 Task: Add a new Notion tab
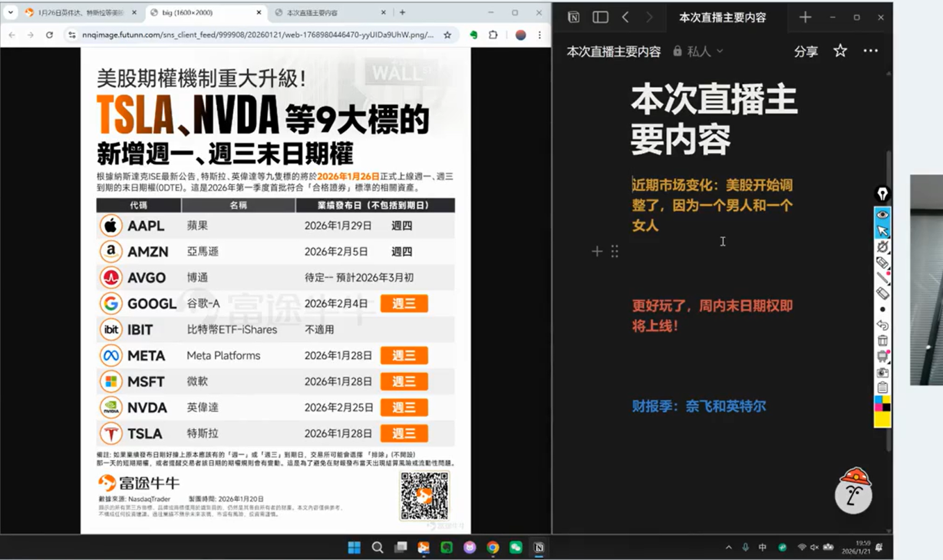click(805, 17)
